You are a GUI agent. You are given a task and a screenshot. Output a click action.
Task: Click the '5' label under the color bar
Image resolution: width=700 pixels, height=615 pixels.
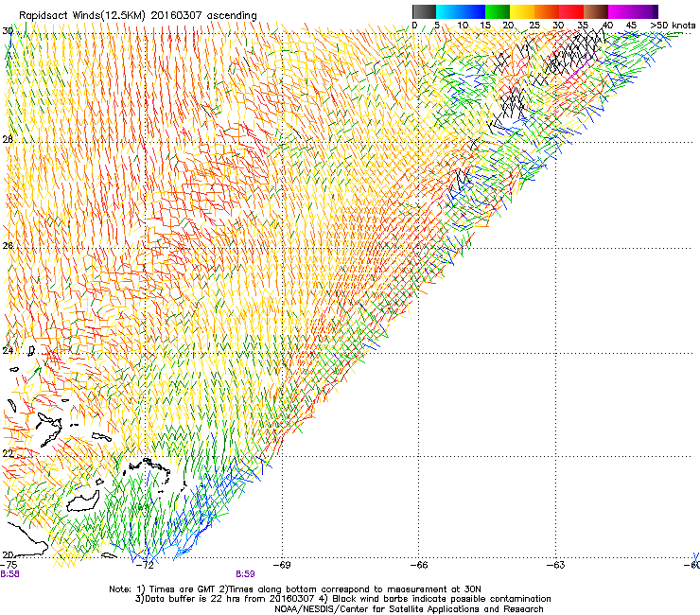click(437, 25)
